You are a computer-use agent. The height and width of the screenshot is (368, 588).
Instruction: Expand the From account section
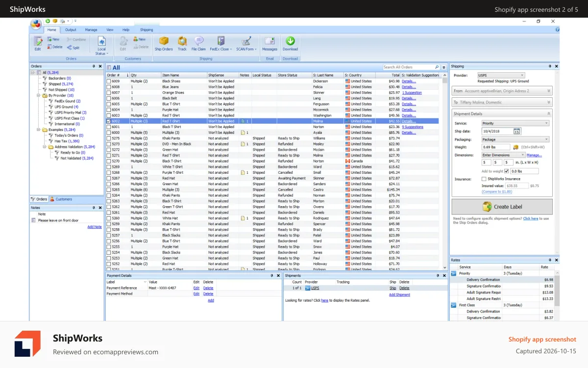(502, 91)
